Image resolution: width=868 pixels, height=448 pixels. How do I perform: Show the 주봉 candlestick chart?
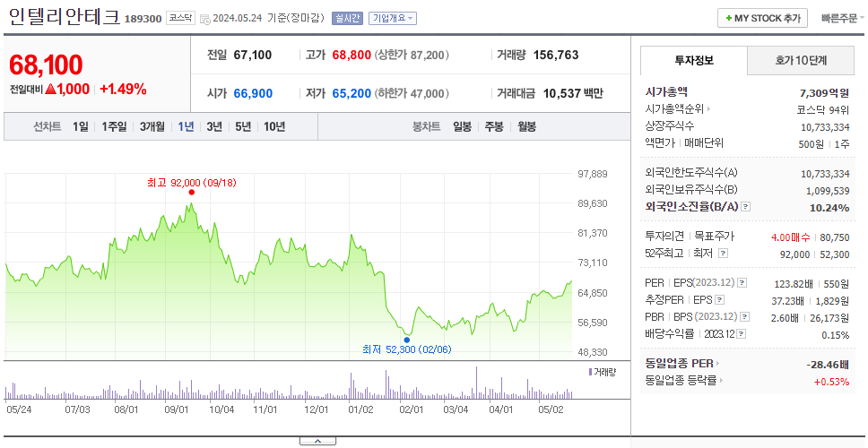click(494, 126)
